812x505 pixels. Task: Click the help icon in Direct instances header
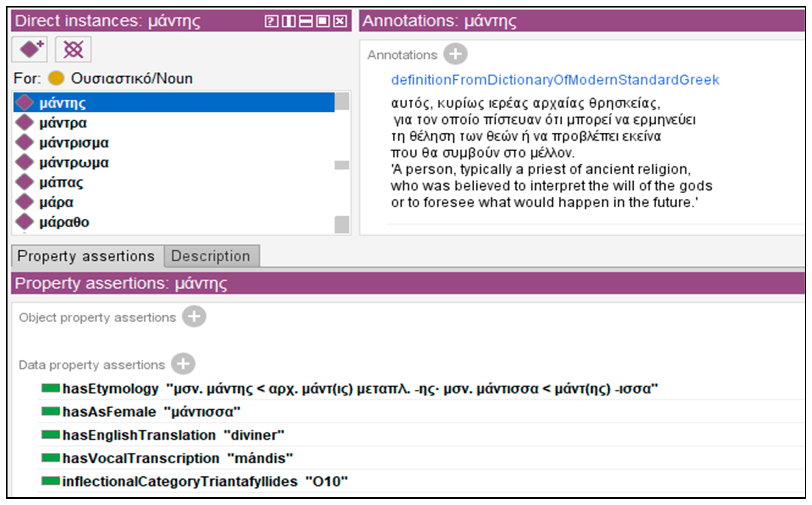click(271, 21)
